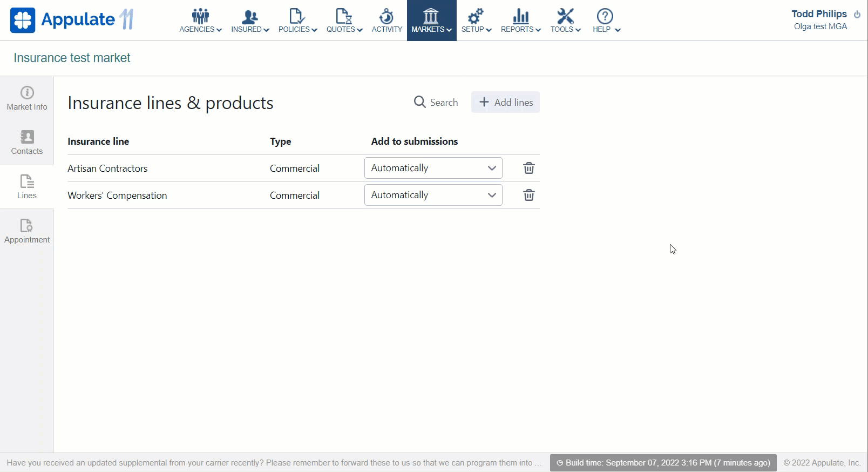Open the Contacts sidebar tab
Image resolution: width=868 pixels, height=472 pixels.
[27, 143]
